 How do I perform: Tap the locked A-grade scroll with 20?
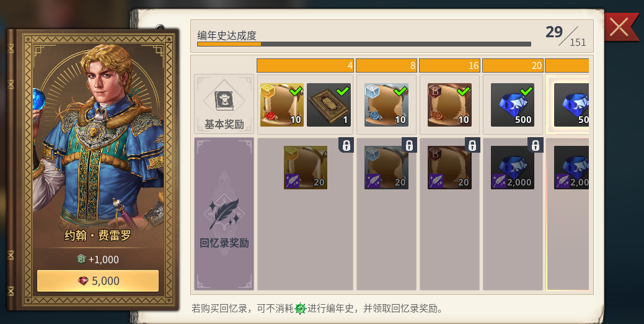click(387, 168)
